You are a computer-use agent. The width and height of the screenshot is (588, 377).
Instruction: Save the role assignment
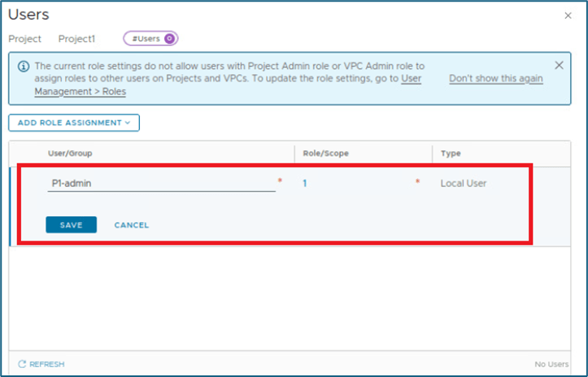point(71,225)
